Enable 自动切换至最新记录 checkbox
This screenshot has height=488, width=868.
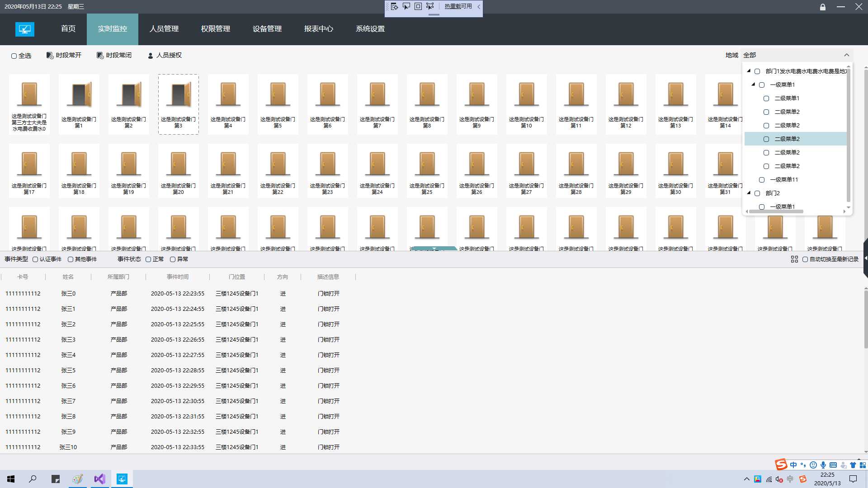[805, 259]
